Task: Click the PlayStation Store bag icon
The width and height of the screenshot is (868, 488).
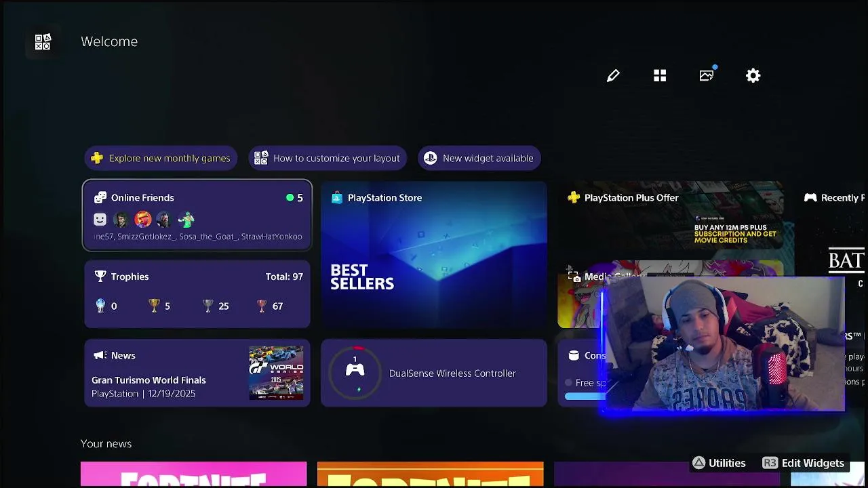Action: (x=337, y=198)
